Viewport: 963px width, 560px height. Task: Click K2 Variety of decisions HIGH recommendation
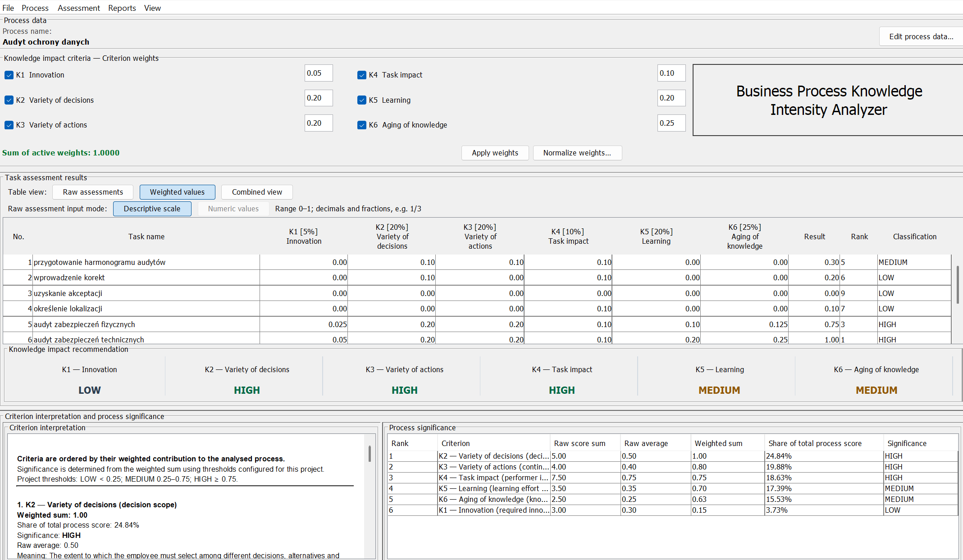[246, 390]
